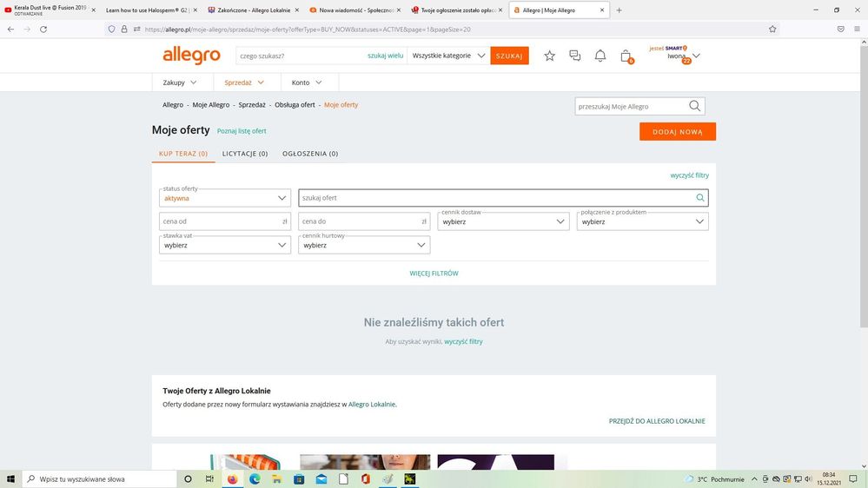This screenshot has width=868, height=488.
Task: Open Task View on the taskbar
Action: (x=209, y=479)
